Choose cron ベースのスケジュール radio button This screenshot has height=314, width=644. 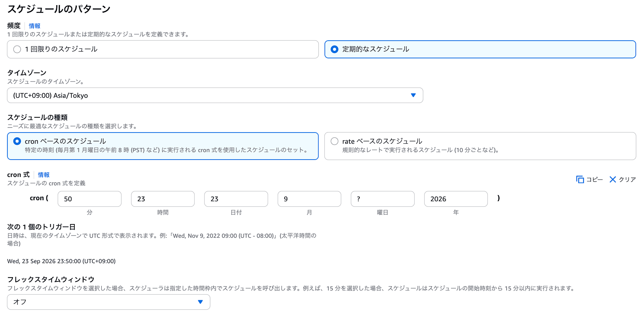point(17,141)
